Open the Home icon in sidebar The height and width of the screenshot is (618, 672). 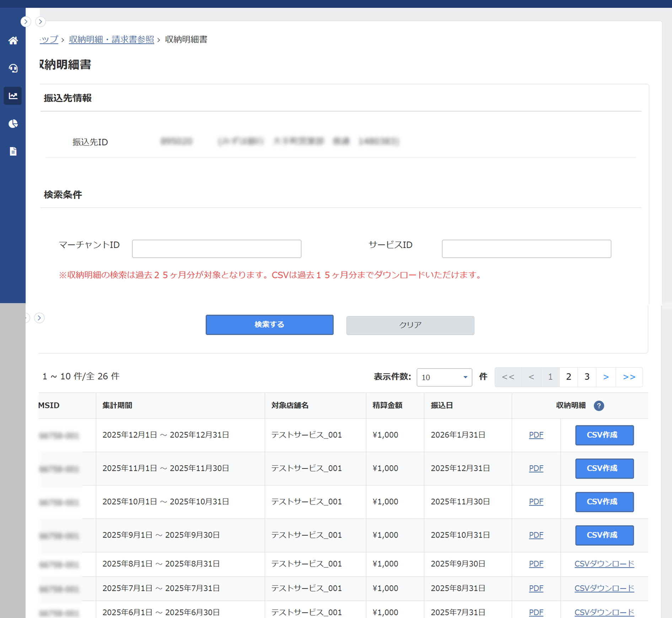[13, 41]
